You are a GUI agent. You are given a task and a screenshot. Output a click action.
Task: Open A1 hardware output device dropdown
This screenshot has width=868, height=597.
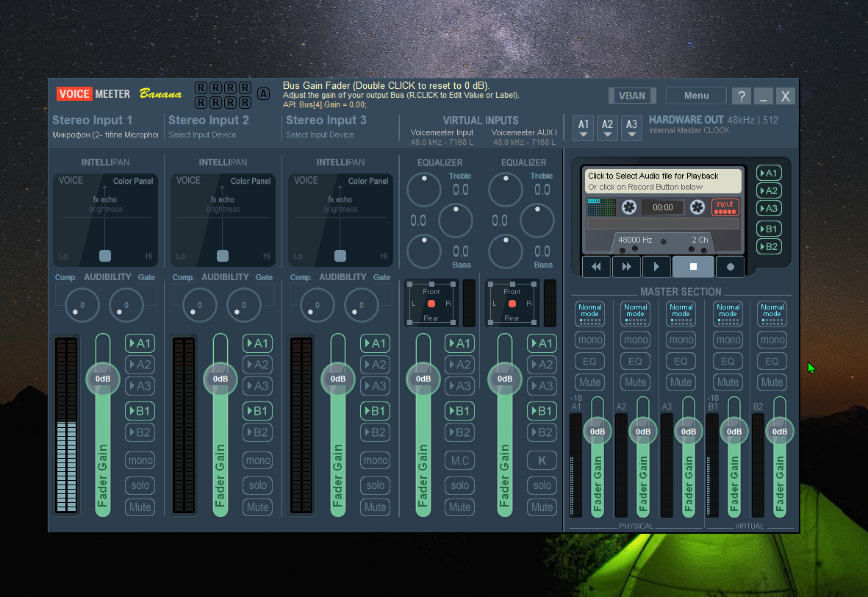tap(584, 128)
